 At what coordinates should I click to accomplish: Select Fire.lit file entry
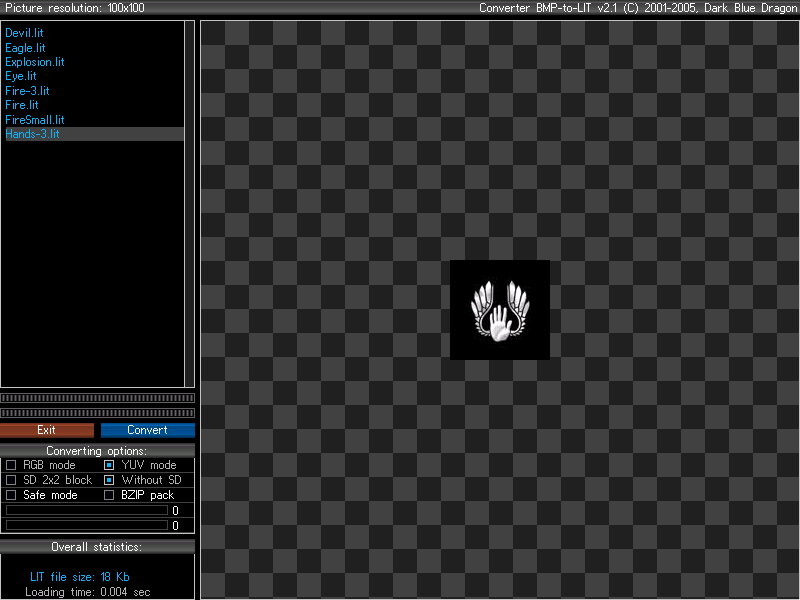[x=22, y=105]
